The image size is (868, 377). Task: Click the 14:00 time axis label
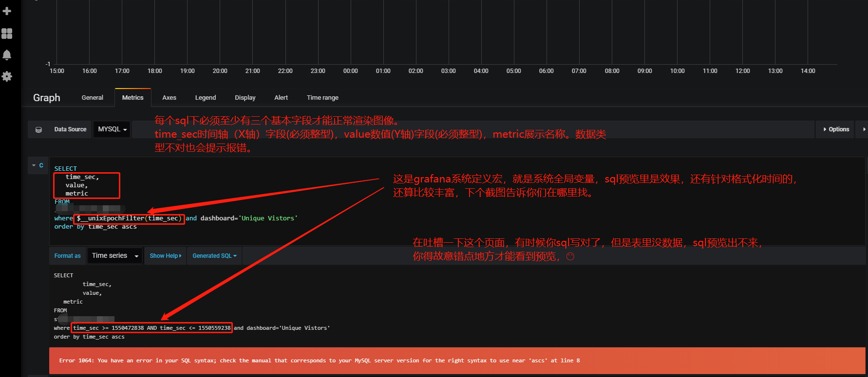pyautogui.click(x=808, y=71)
